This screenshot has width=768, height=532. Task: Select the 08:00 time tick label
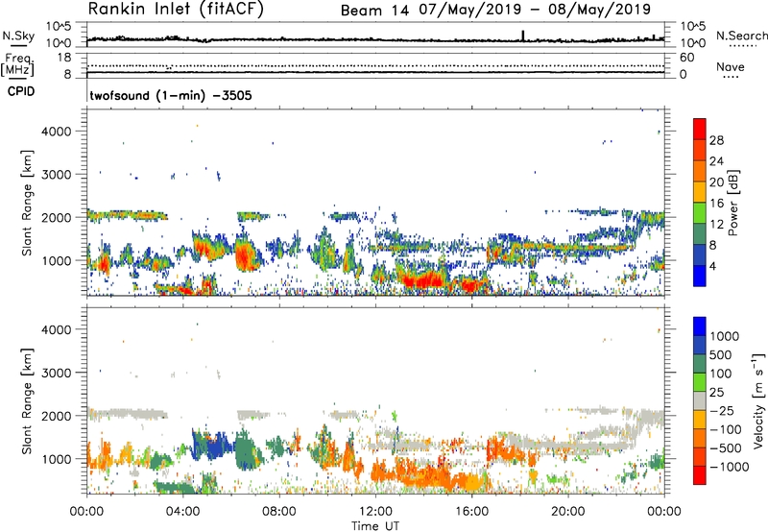279,512
